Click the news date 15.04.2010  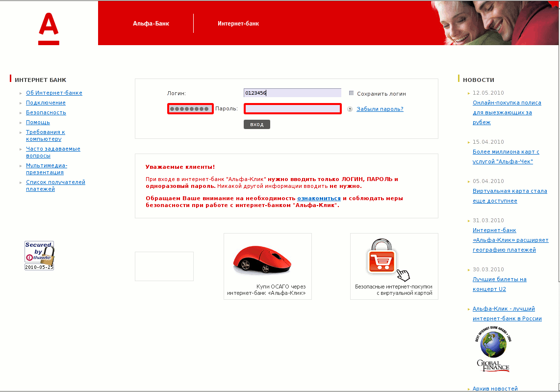coord(488,142)
